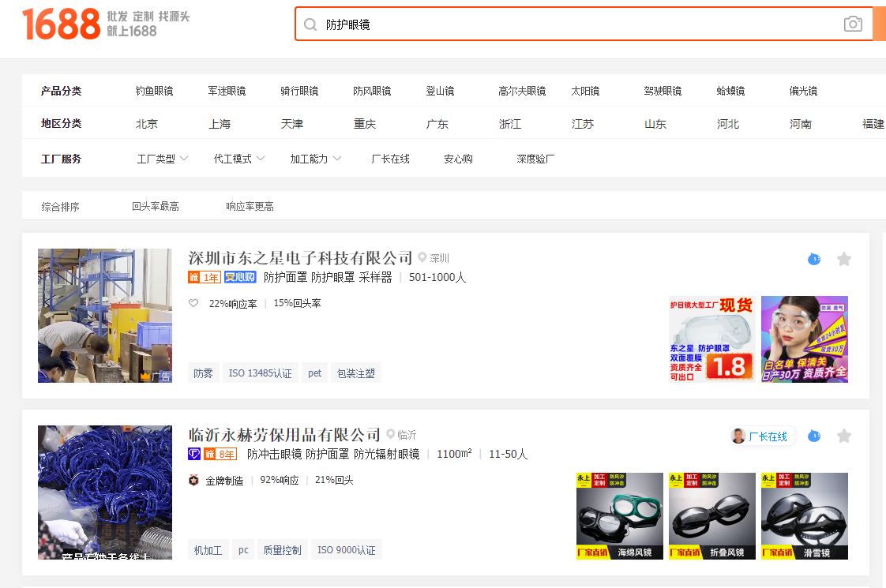Chat with 深圳市东之星 via blue messenger icon

814,259
